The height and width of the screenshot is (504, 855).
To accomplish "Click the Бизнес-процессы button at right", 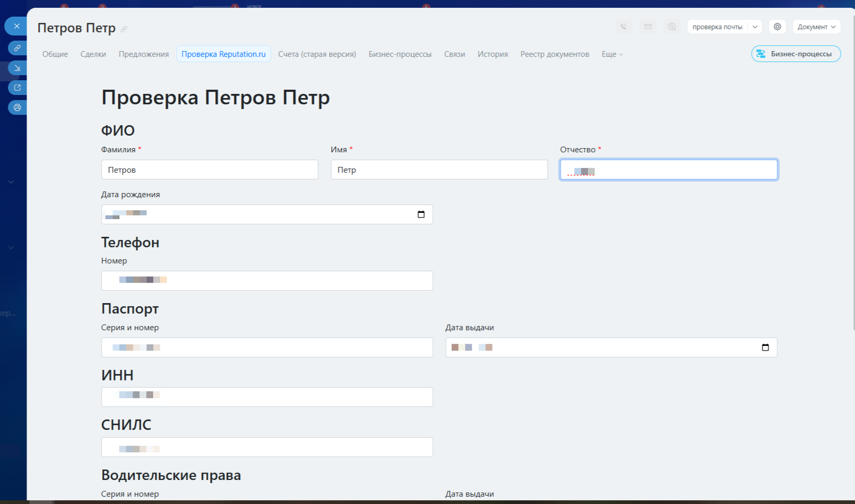I will click(796, 54).
